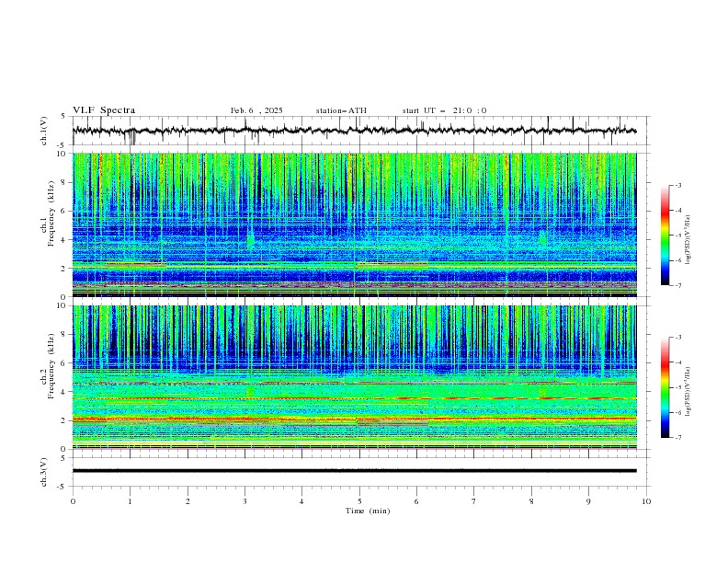Click the "10" tick on the time axis
This screenshot has width=728, height=563.
click(646, 501)
